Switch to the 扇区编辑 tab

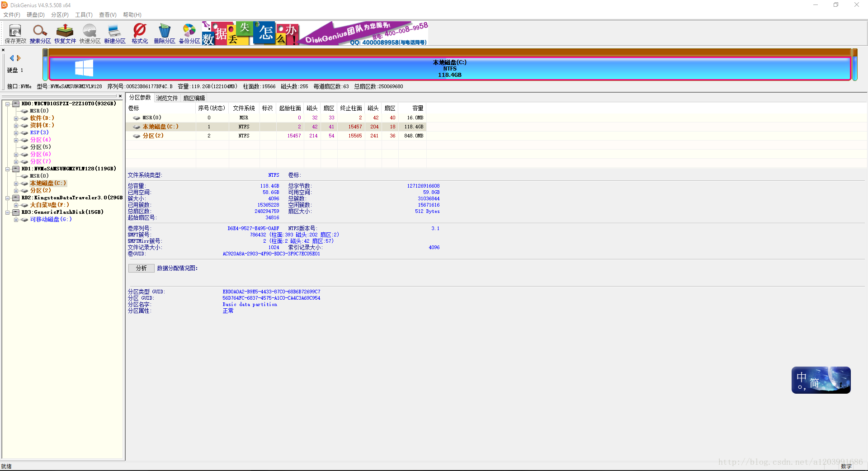tap(194, 98)
